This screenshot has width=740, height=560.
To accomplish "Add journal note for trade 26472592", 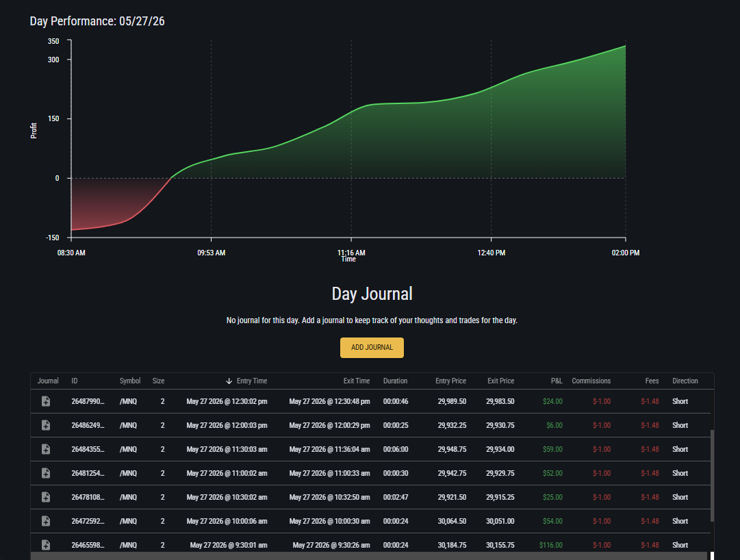I will click(x=46, y=521).
